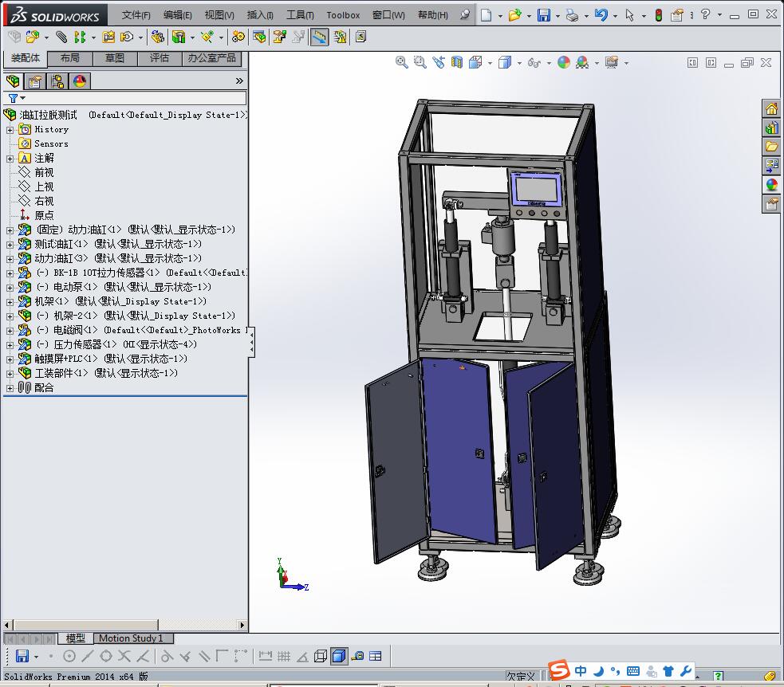
Task: Click the Reference Geometry icon
Action: pos(207,37)
